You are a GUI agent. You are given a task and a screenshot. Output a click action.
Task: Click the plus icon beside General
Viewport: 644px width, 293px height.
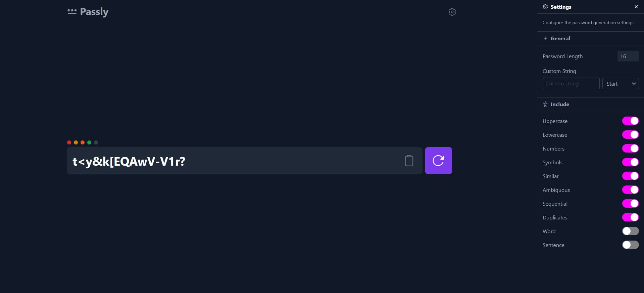[x=545, y=38]
